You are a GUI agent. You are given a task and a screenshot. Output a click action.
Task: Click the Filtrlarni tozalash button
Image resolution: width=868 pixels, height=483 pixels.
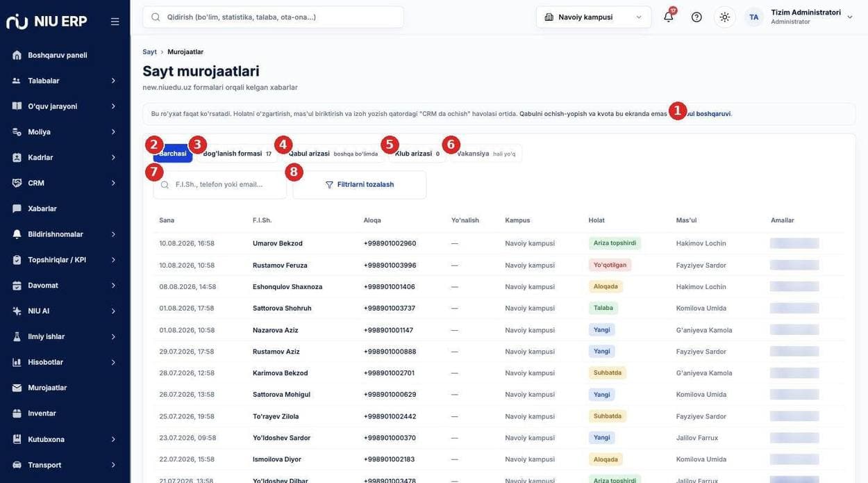360,185
